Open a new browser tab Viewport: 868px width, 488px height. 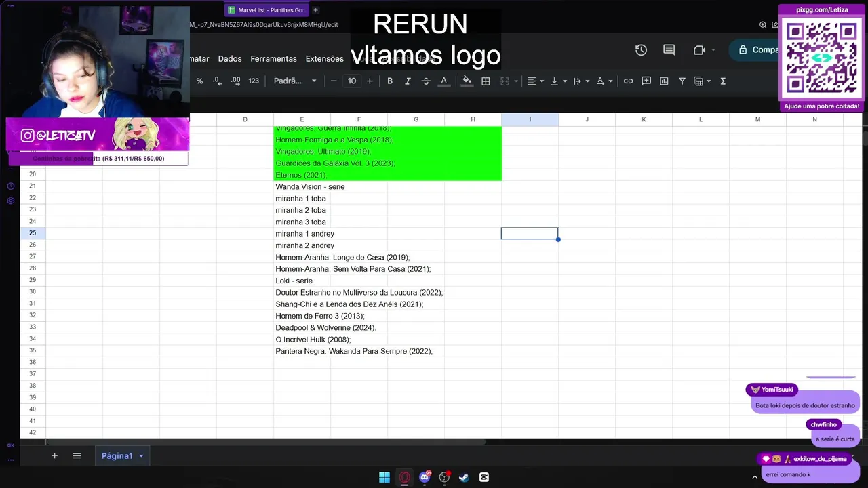click(x=315, y=10)
